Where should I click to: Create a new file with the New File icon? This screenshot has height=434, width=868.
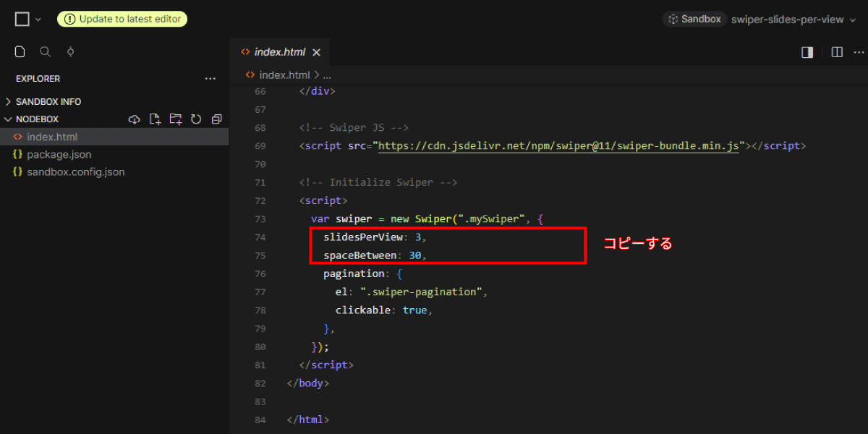coord(154,119)
